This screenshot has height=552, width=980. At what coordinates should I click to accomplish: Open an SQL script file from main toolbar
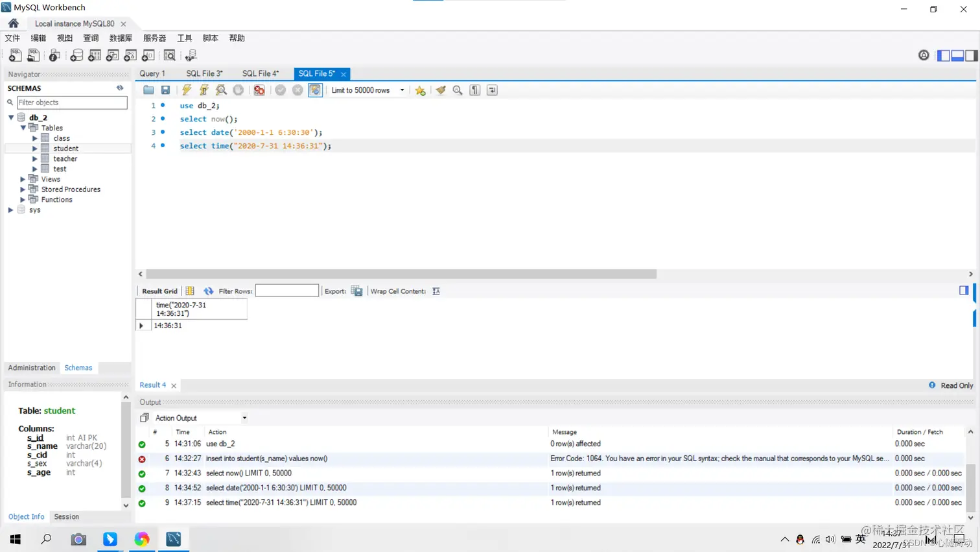(x=33, y=56)
